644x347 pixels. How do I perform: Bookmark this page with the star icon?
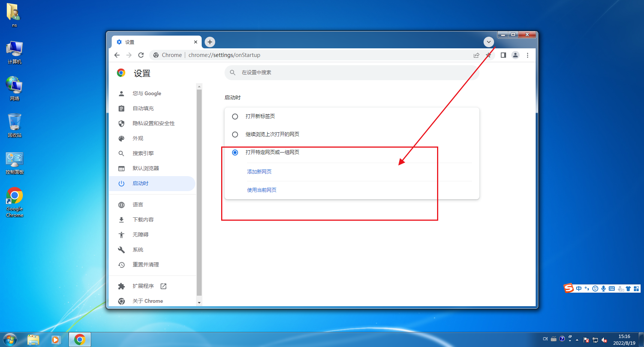tap(488, 55)
